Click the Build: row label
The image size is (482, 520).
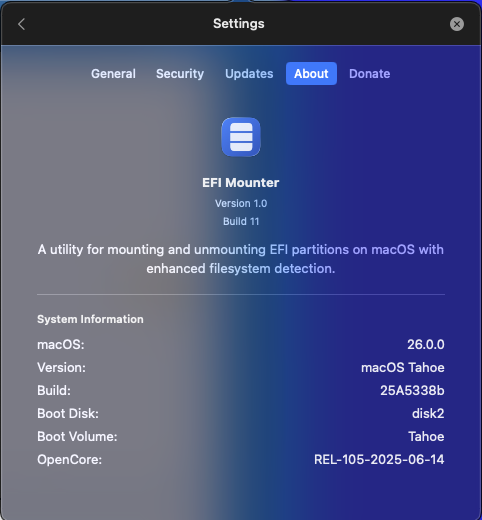54,390
